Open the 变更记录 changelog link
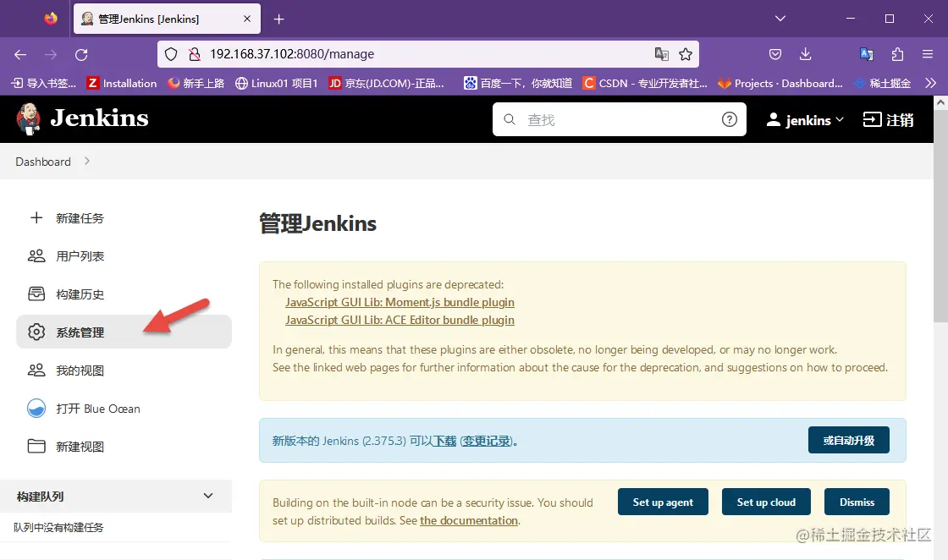 click(x=487, y=441)
